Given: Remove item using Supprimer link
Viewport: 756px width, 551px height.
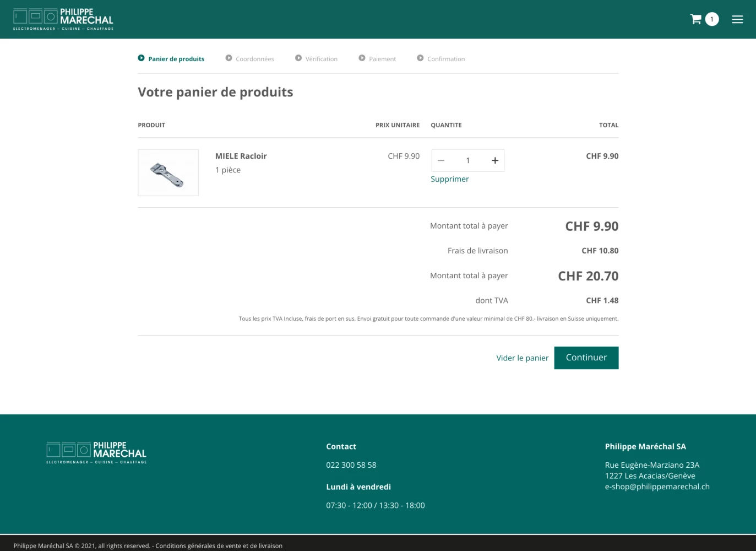Looking at the screenshot, I should click(x=449, y=179).
